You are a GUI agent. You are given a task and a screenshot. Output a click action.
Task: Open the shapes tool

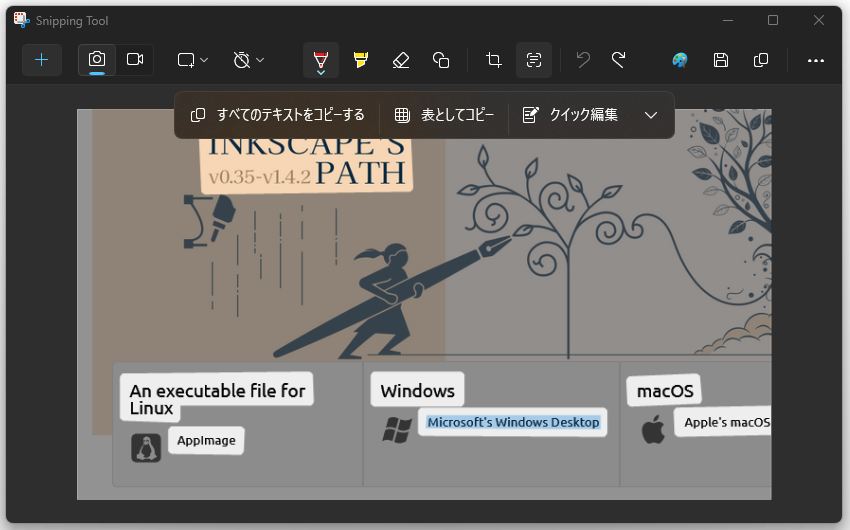[441, 60]
